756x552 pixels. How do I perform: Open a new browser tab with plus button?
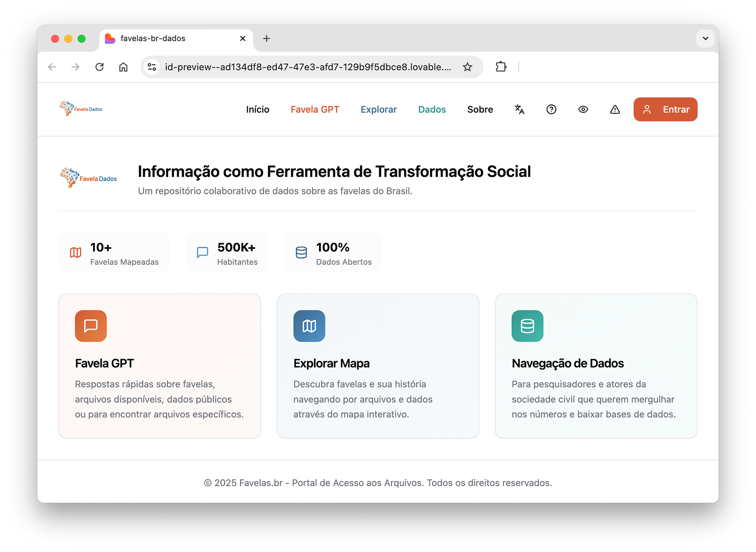tap(267, 38)
